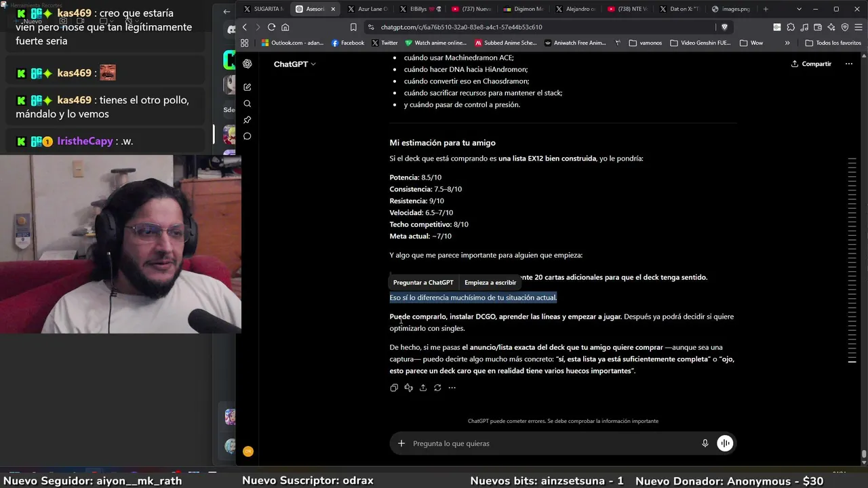The height and width of the screenshot is (488, 868).
Task: Click the Potencia: 8.5/10 line
Action: tap(416, 178)
